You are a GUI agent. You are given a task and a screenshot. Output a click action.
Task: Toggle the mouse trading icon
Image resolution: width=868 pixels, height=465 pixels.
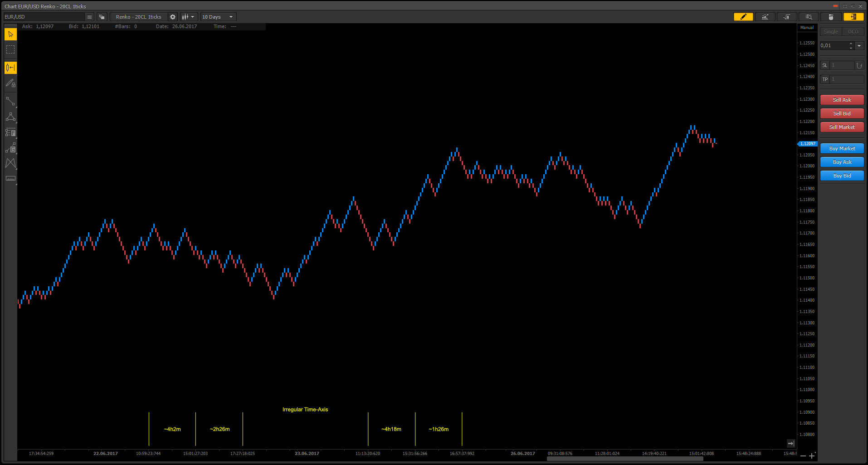[831, 17]
